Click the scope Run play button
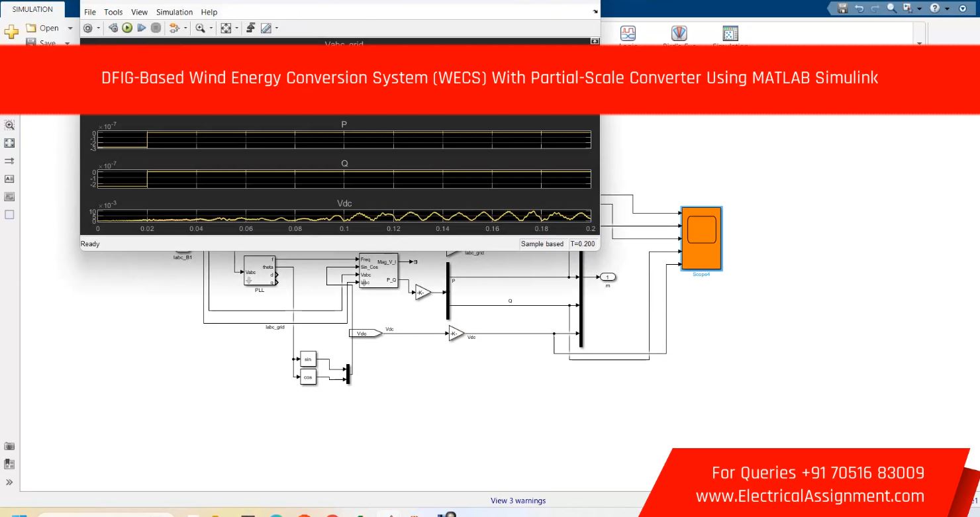 pos(126,28)
